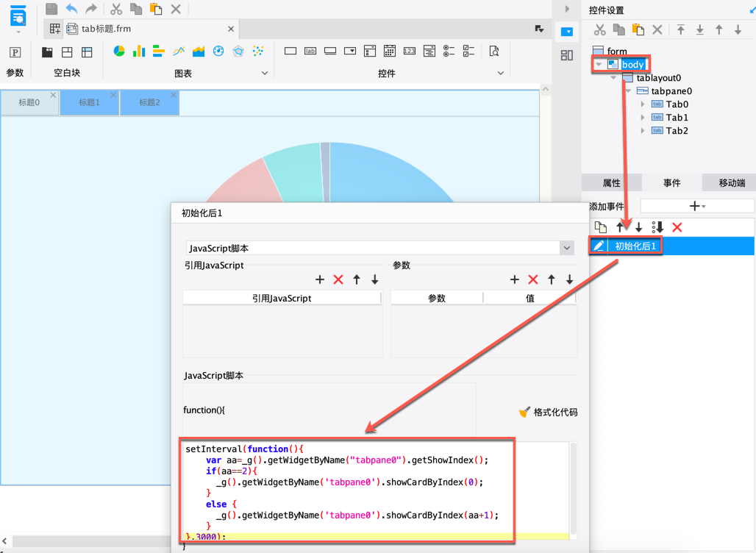Viewport: 756px width, 553px height.
Task: Insert a bar chart from chart toolbar
Action: coord(139,51)
